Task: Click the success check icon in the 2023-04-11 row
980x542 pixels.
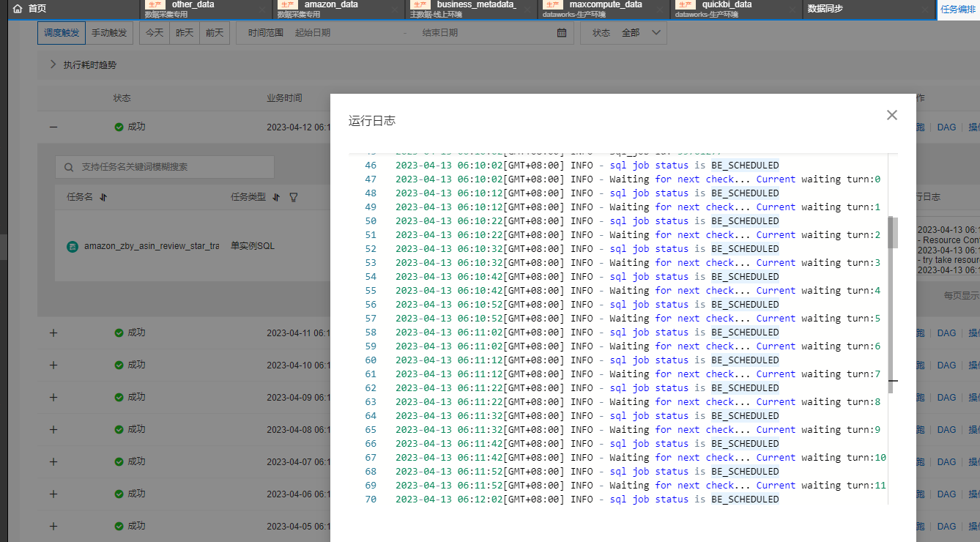Action: pyautogui.click(x=119, y=333)
